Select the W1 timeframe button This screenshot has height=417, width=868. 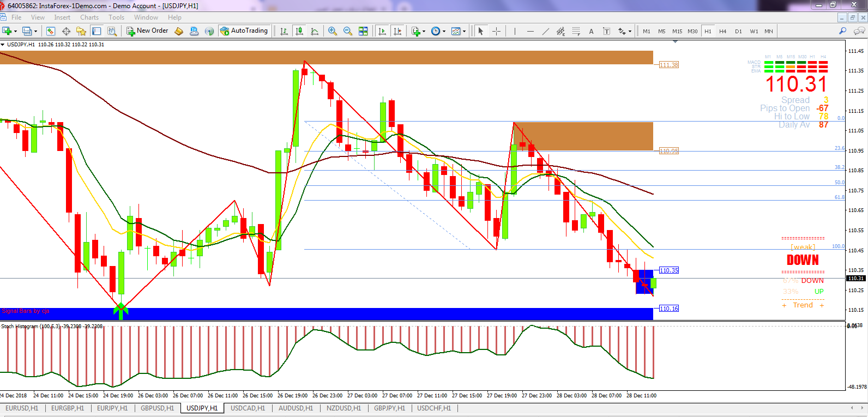(x=754, y=31)
